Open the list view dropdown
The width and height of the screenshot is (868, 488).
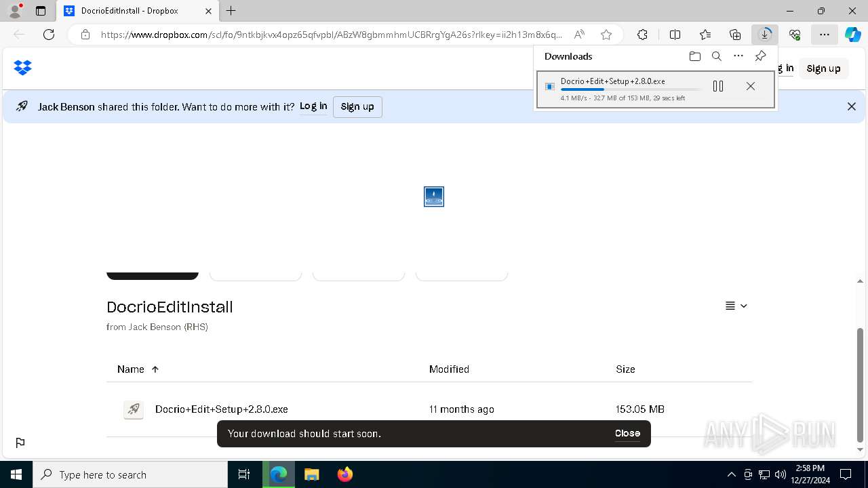click(736, 306)
